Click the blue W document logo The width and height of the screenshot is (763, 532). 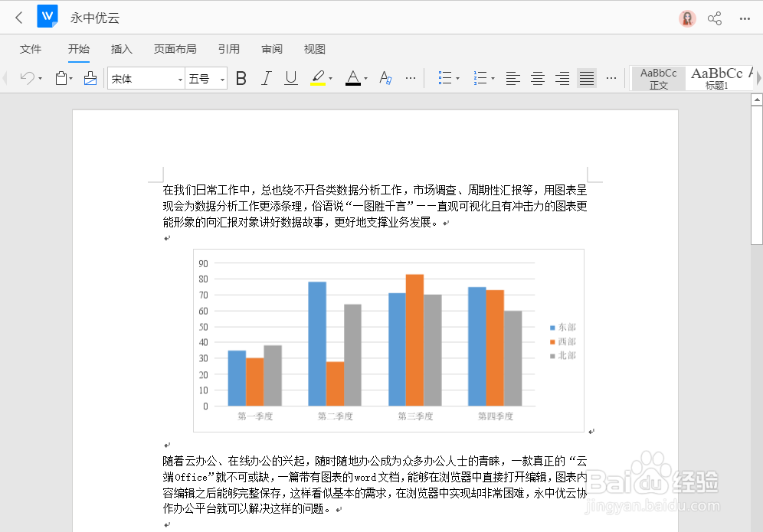coord(47,17)
